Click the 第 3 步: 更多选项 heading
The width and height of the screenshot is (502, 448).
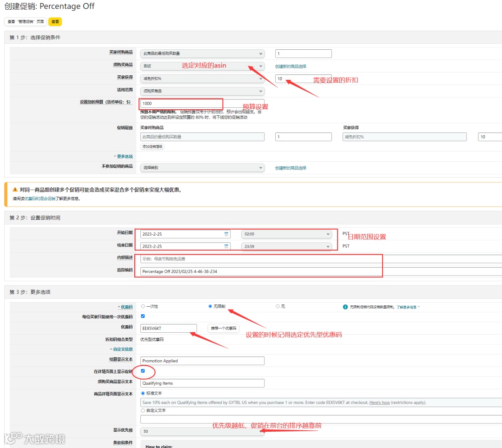point(30,292)
